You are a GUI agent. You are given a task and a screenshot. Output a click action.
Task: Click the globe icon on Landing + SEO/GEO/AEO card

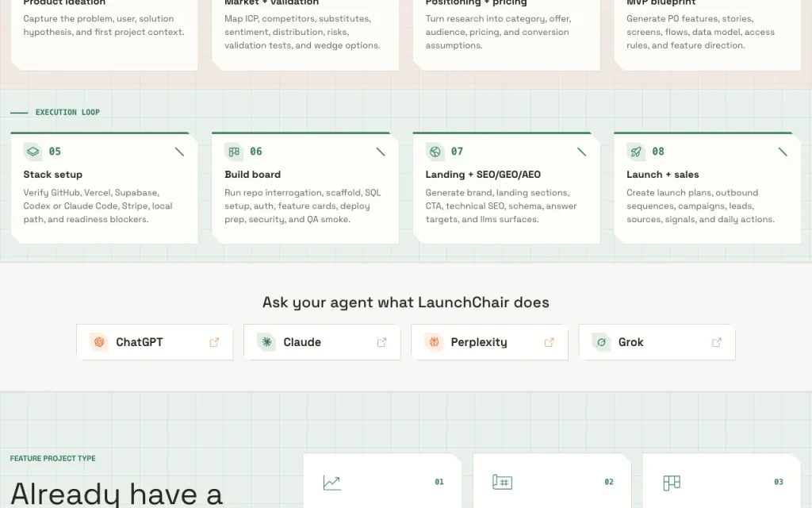(x=435, y=152)
